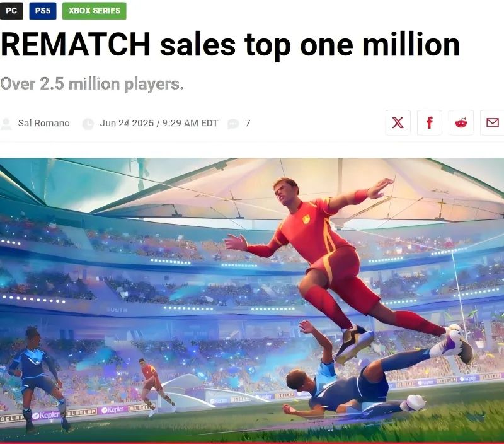Open author Sal Romano's page

click(x=43, y=123)
